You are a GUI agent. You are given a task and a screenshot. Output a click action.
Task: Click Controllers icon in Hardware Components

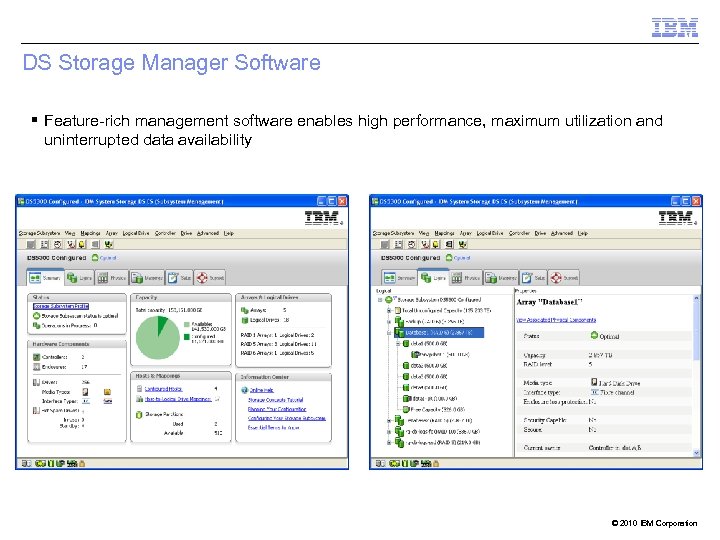click(x=37, y=357)
